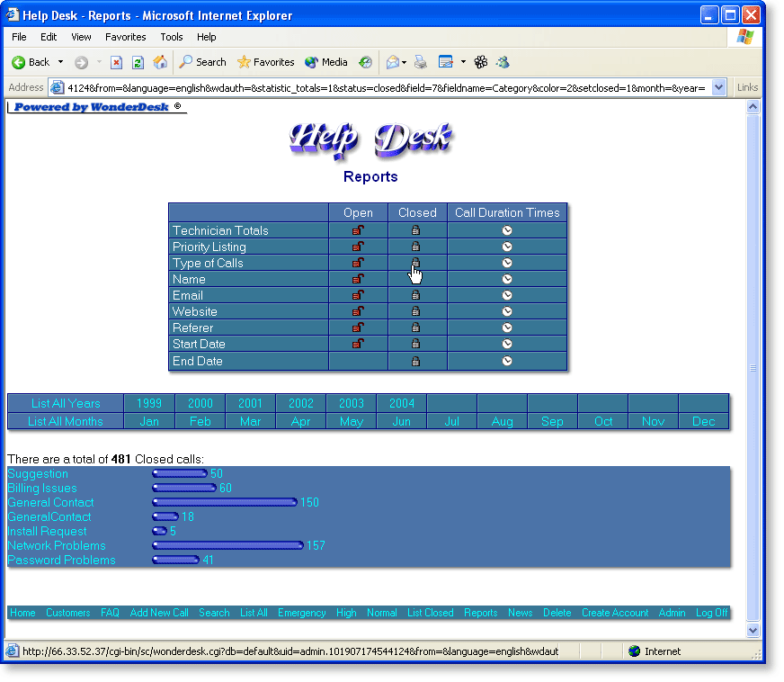
Task: Go Back using the Back button
Action: point(31,62)
